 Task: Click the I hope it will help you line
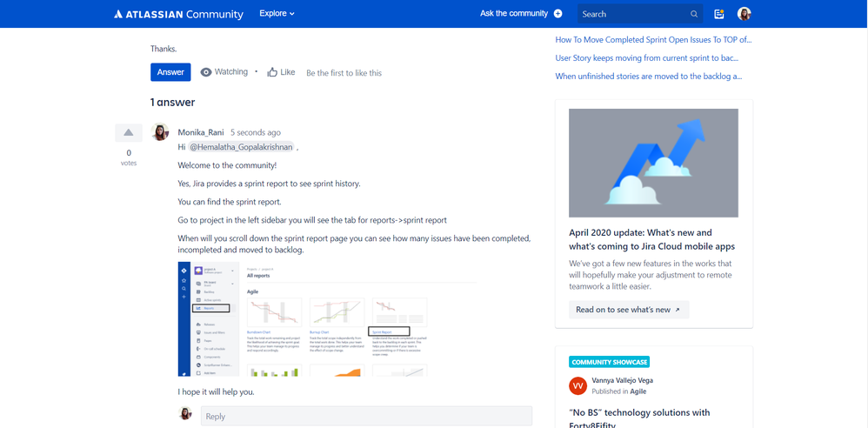(216, 391)
